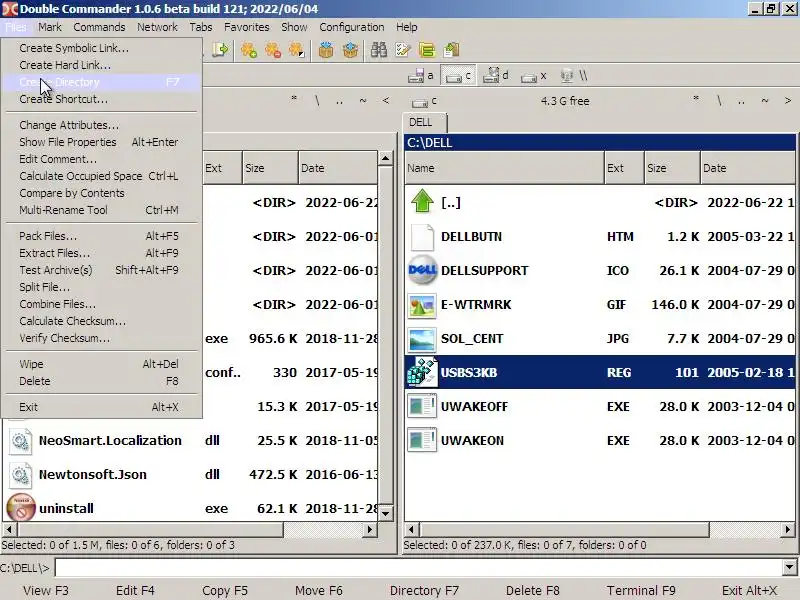
Task: Click the Newtonsoft.Json dll file icon
Action: click(x=21, y=474)
